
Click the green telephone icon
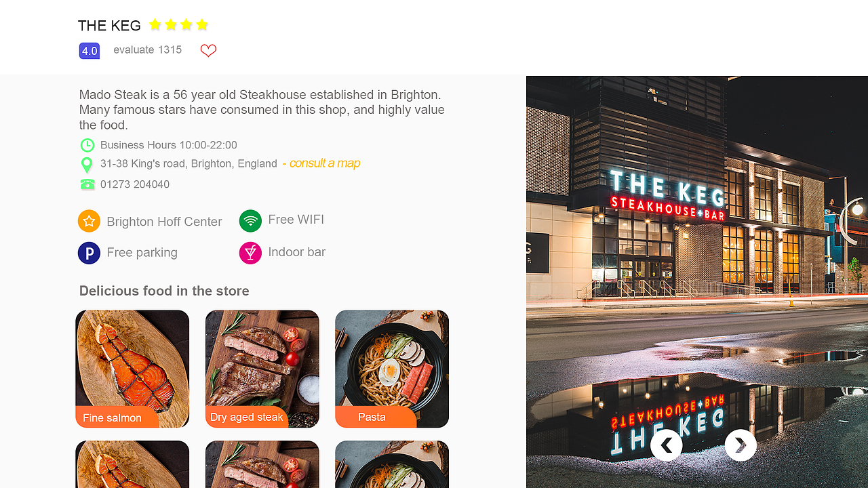click(x=87, y=184)
